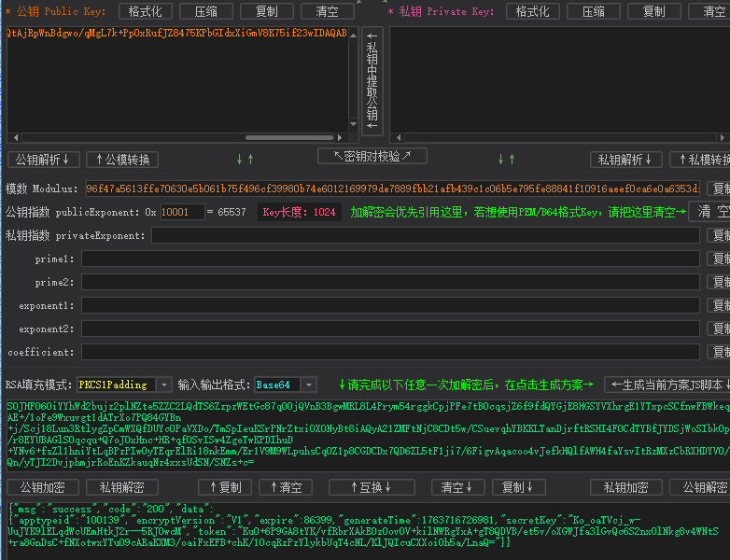Image resolution: width=730 pixels, height=560 pixels.
Task: Click the 公钥加密 button at bottom left
Action: 43,487
